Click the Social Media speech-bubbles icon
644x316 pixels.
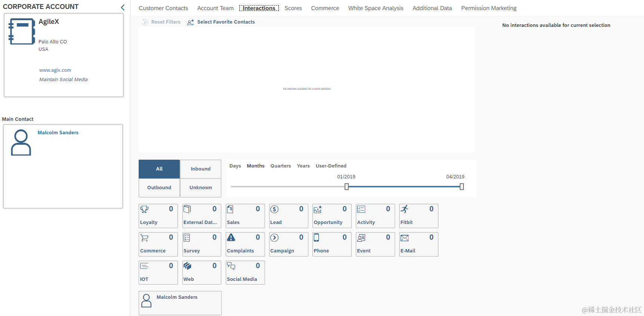pos(231,266)
